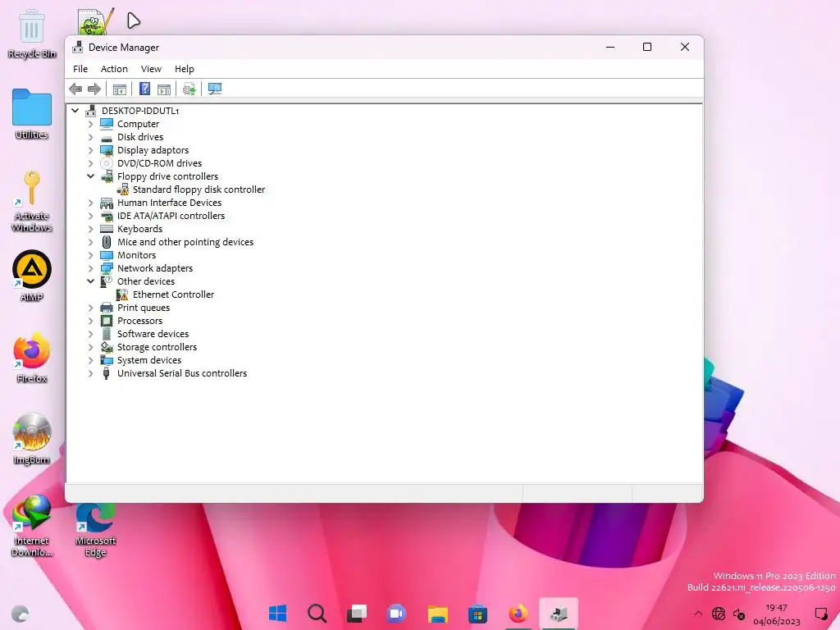
Task: Collapse the Other devices category
Action: click(90, 281)
